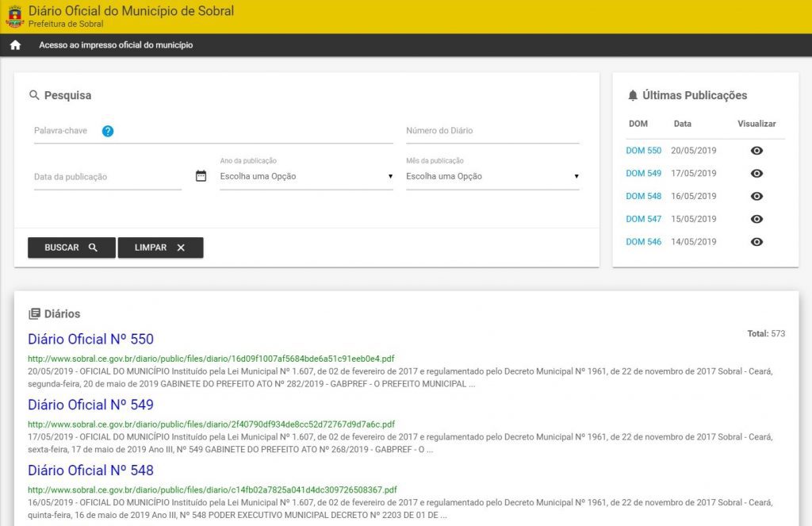View DOM 548 using its eye icon
Screen dimensions: 812x526
(x=756, y=196)
